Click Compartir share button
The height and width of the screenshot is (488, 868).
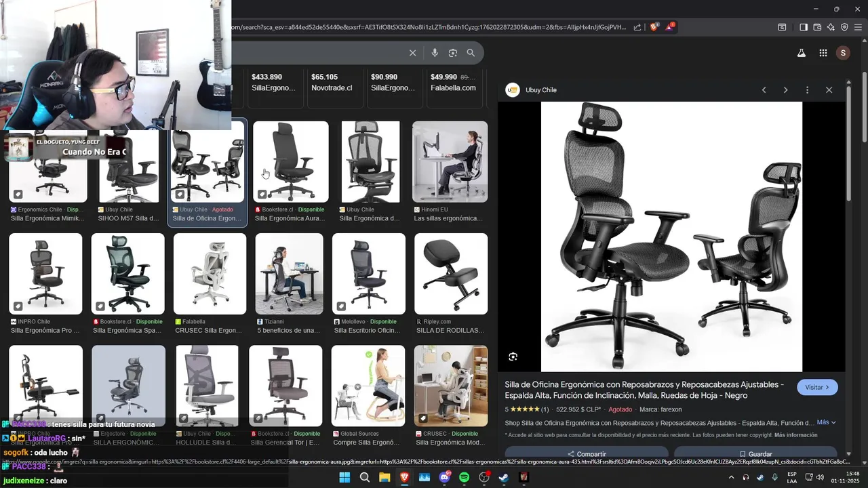point(587,453)
